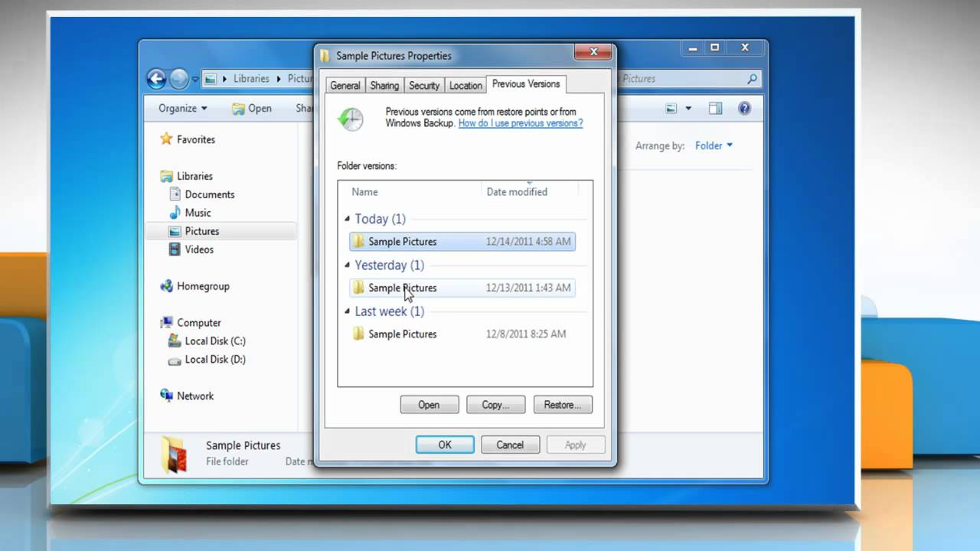Open the Arrange by Folder dropdown
The height and width of the screenshot is (551, 980).
(714, 145)
